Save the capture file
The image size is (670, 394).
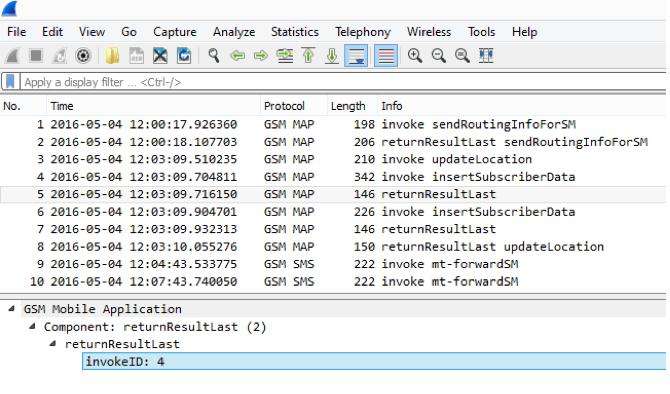click(136, 56)
